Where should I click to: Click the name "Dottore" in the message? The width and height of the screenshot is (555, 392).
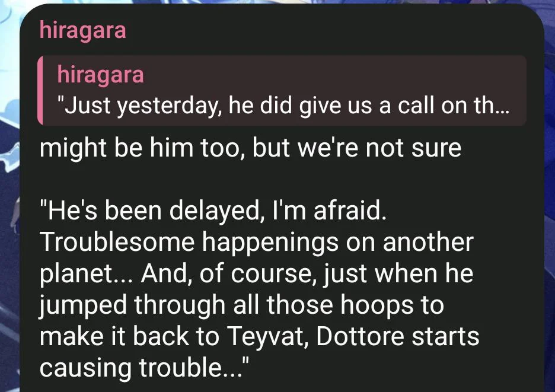[360, 336]
